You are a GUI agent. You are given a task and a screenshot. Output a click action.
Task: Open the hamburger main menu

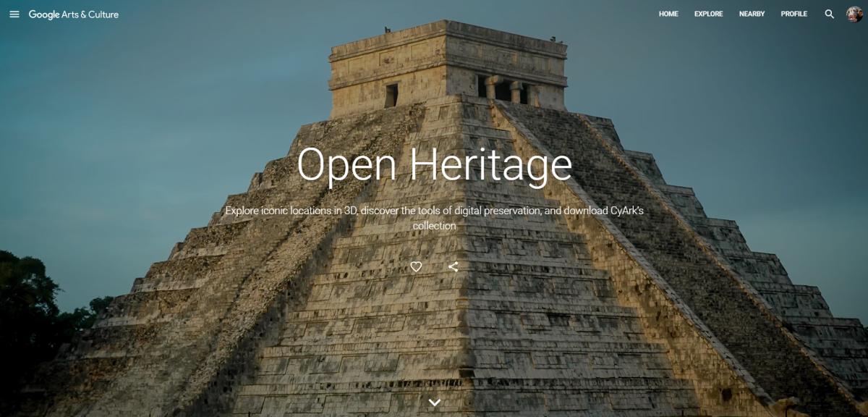click(x=14, y=14)
